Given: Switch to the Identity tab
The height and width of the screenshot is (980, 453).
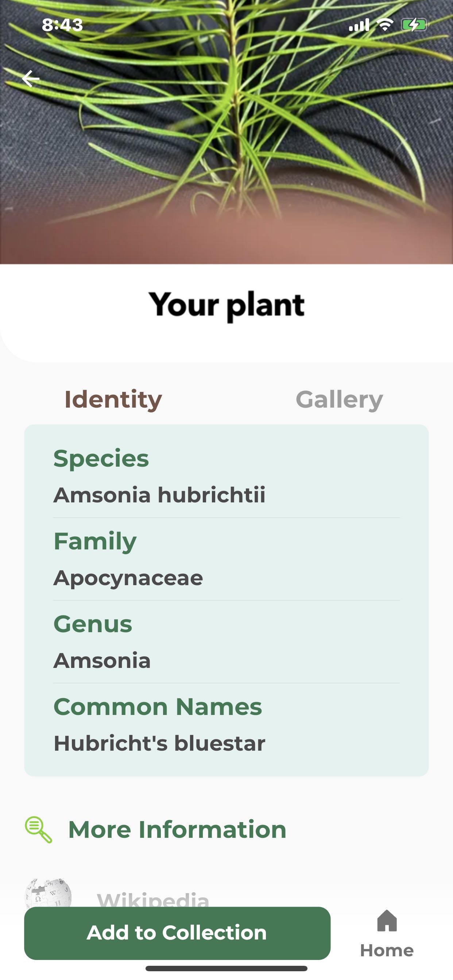Looking at the screenshot, I should tap(113, 400).
